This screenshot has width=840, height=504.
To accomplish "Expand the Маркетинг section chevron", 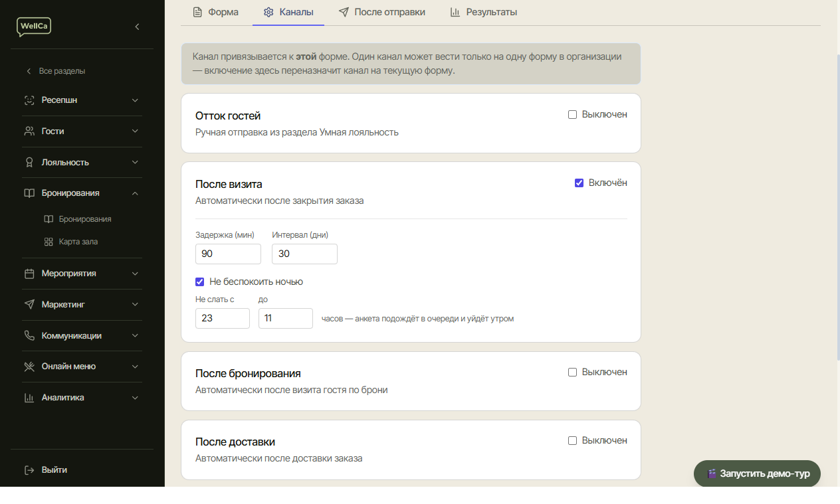I will pos(135,305).
